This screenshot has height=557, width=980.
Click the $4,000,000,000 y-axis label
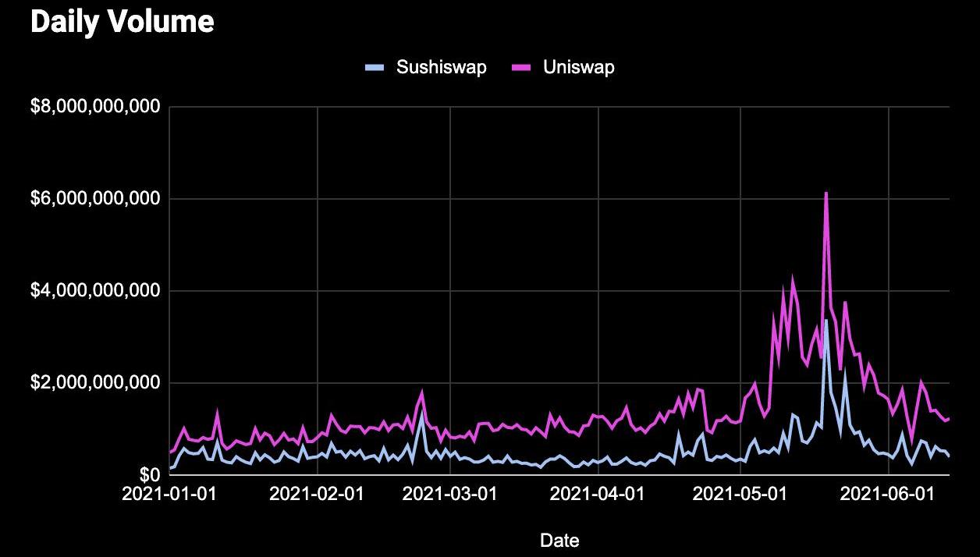click(95, 291)
